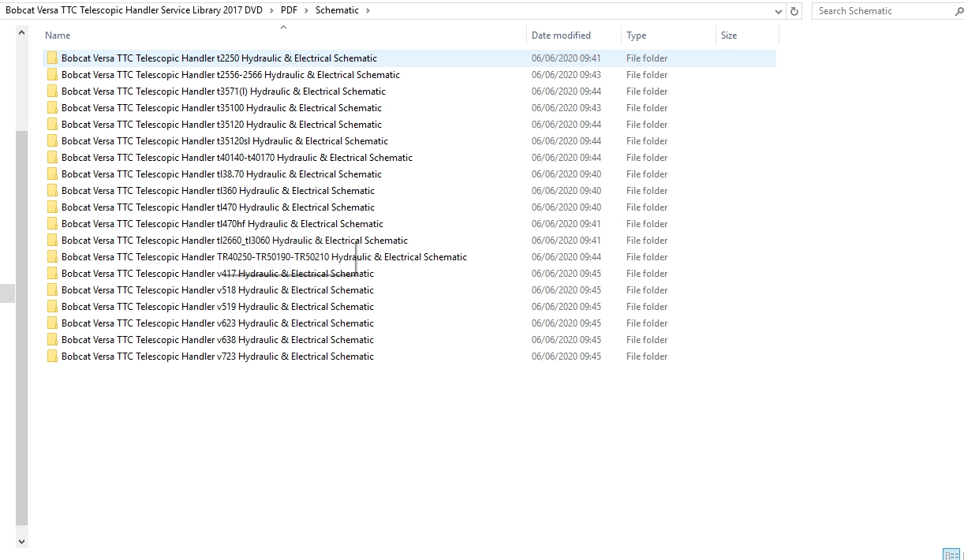Click the tl470 Hydraulic folder icon
This screenshot has height=560, width=964.
click(52, 207)
